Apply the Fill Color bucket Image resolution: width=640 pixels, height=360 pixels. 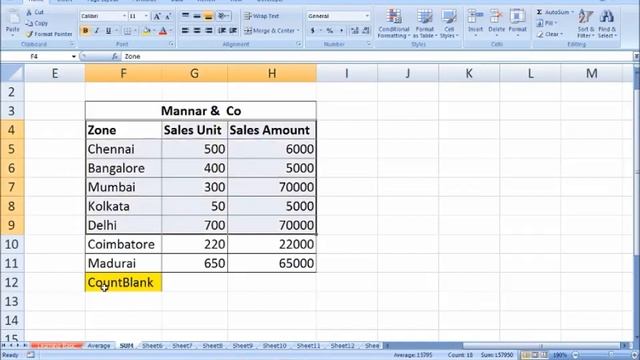click(147, 31)
